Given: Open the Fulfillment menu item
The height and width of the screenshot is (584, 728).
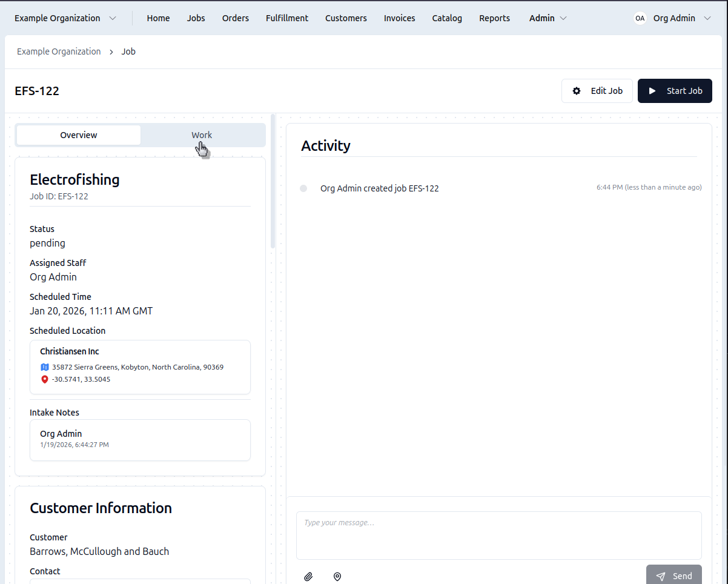Looking at the screenshot, I should click(287, 18).
